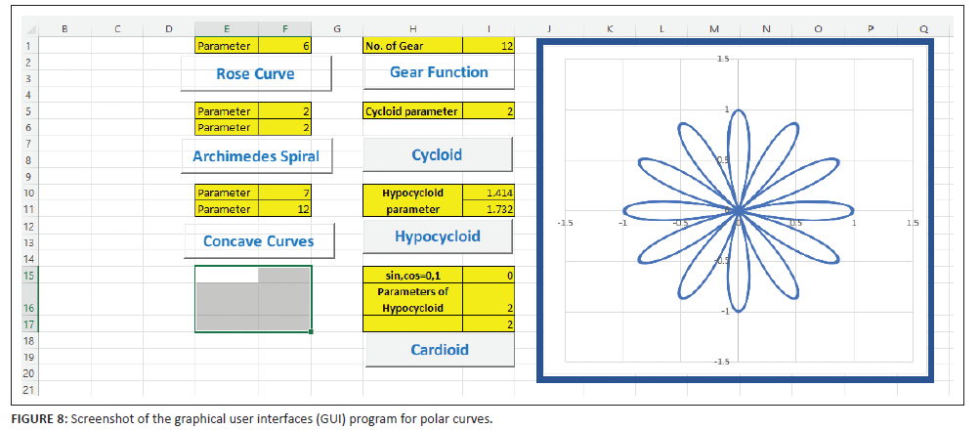Plot the Cardioid curve button
980x430 pixels.
point(438,349)
